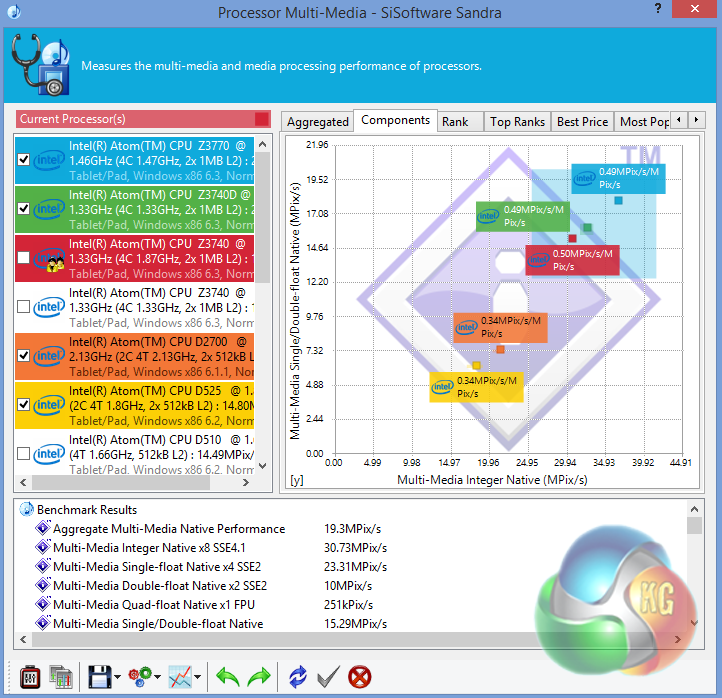Click the 251kPix/s quad-float value

[x=348, y=605]
